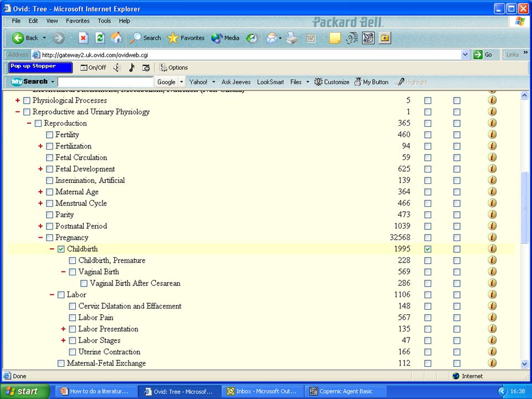Check the Labor Pain term checkbox
This screenshot has width=532, height=399.
click(72, 318)
